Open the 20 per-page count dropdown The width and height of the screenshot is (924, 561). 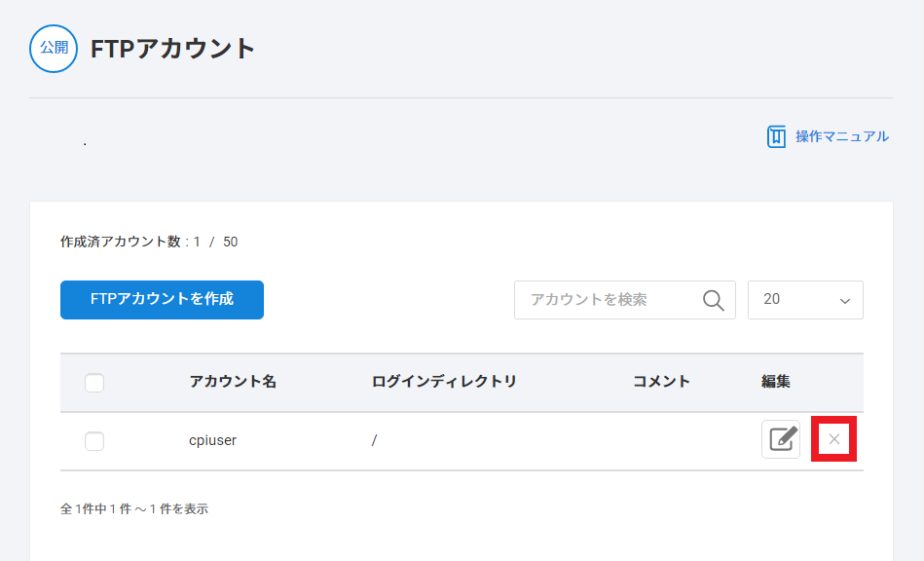point(804,300)
